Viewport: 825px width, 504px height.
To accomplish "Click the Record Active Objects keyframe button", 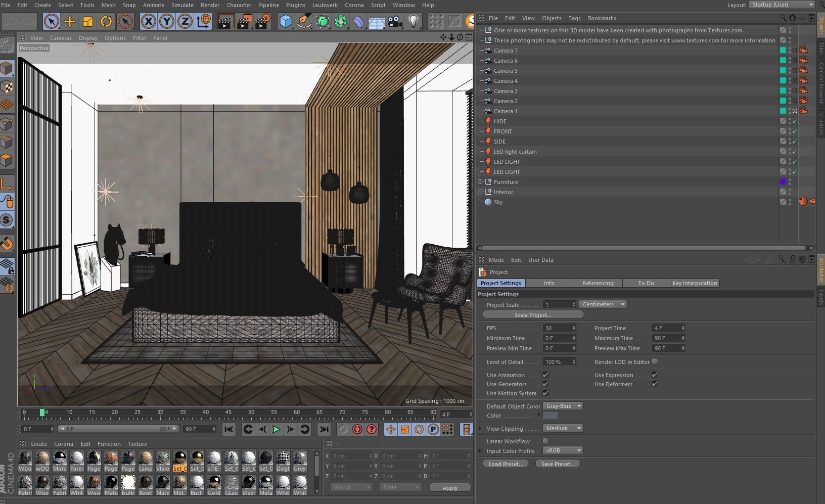I will [343, 429].
